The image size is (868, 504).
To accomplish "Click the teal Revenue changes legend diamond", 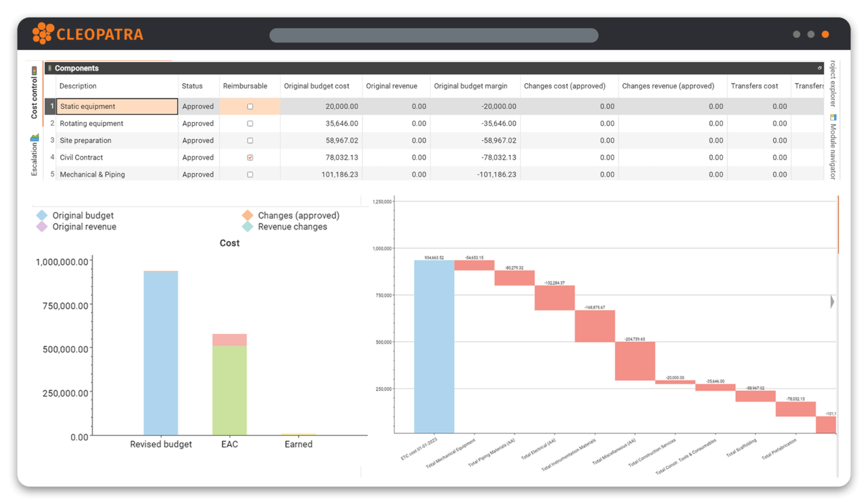I will pyautogui.click(x=247, y=226).
